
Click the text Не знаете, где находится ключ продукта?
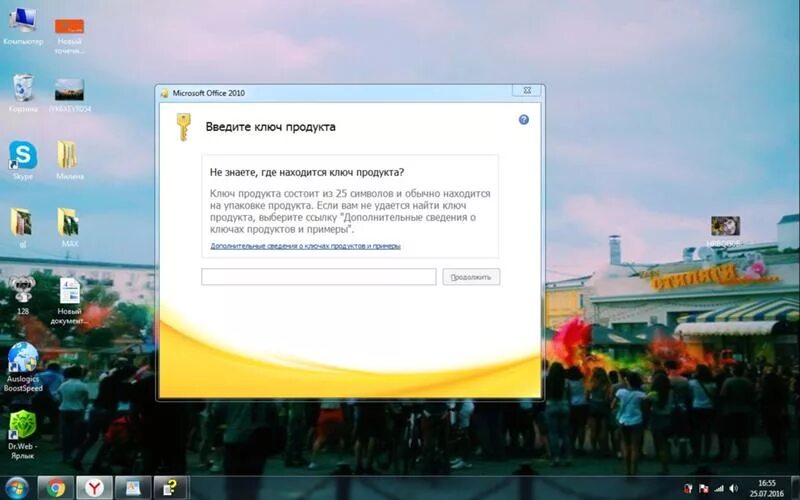(x=307, y=172)
